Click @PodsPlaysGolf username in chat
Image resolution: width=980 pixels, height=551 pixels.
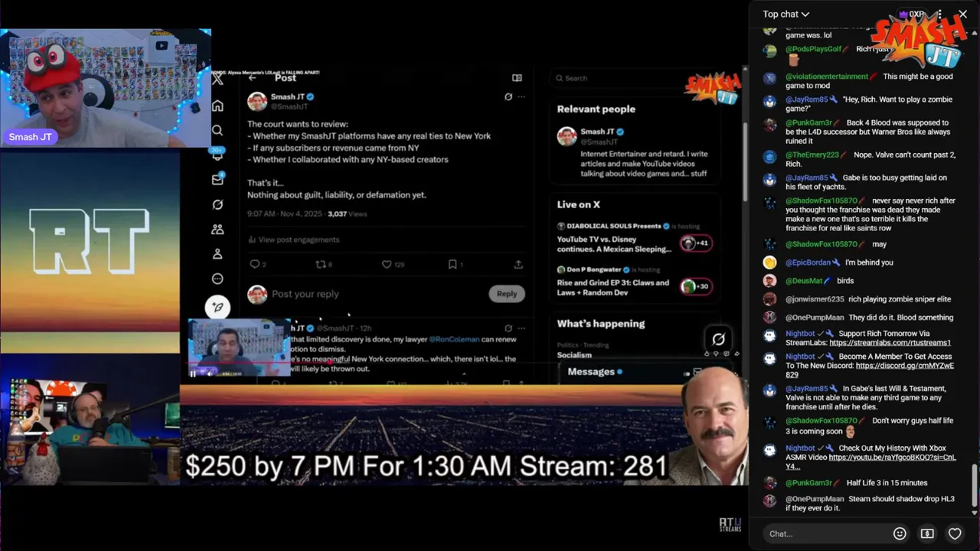pos(813,49)
